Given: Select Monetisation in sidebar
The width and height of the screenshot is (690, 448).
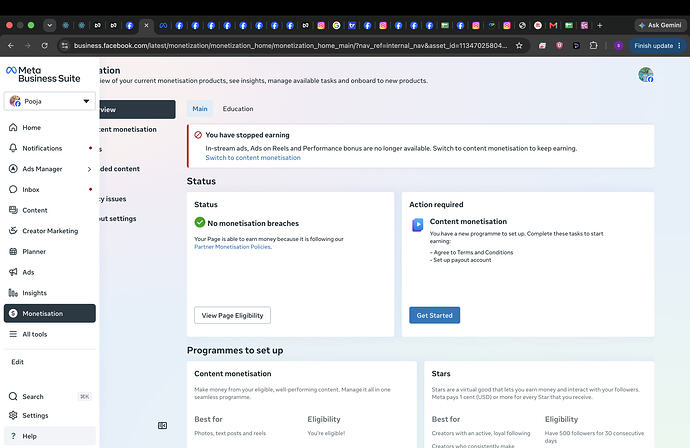Looking at the screenshot, I should [x=49, y=313].
